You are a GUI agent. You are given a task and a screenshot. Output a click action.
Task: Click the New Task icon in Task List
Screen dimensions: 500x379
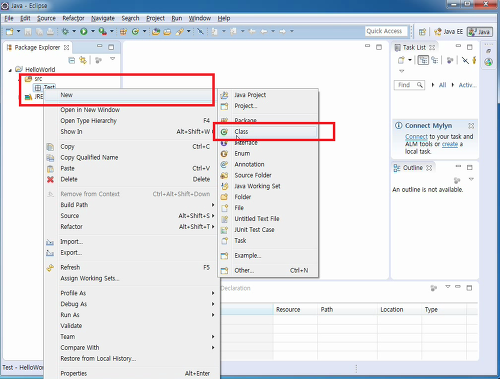401,60
